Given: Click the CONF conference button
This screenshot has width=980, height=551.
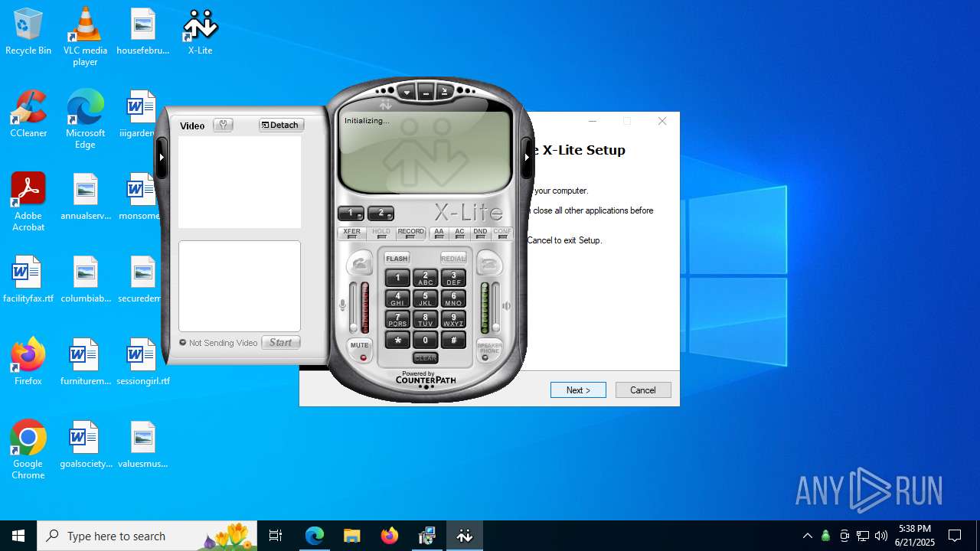Looking at the screenshot, I should [502, 233].
